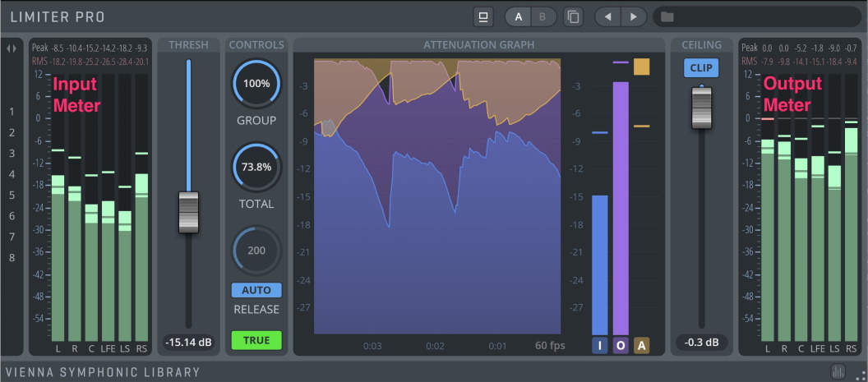Click the threshold value -15.14 dB field

[188, 342]
